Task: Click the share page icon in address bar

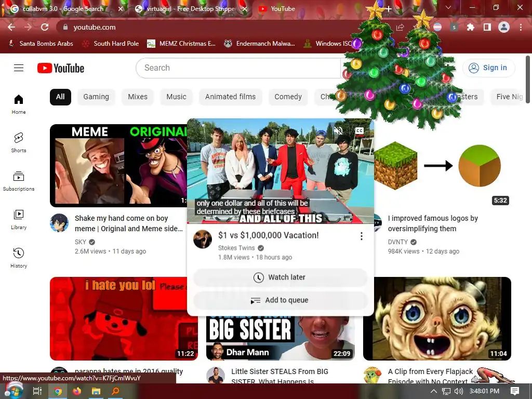Action: click(x=400, y=27)
